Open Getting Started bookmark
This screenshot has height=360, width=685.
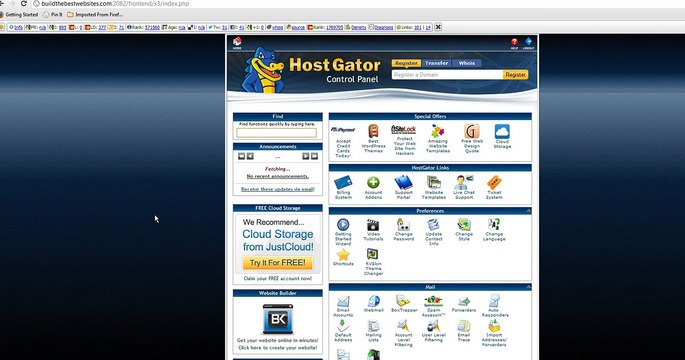coord(19,14)
